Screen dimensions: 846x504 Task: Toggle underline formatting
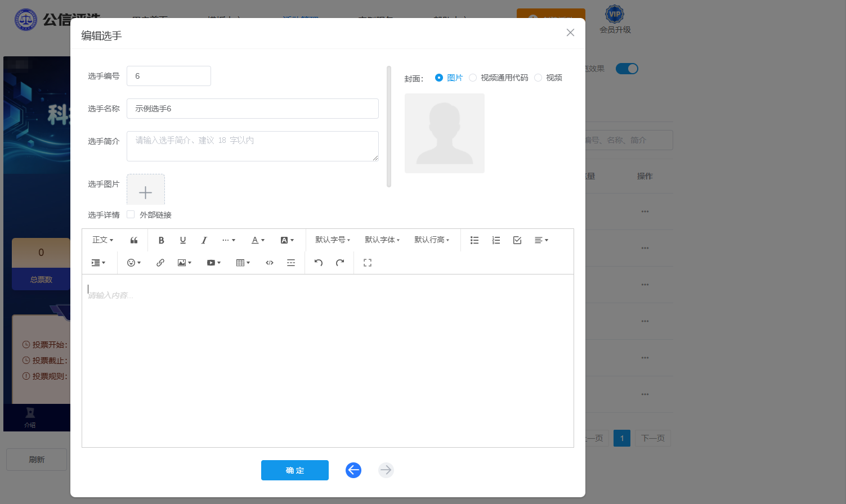point(183,240)
